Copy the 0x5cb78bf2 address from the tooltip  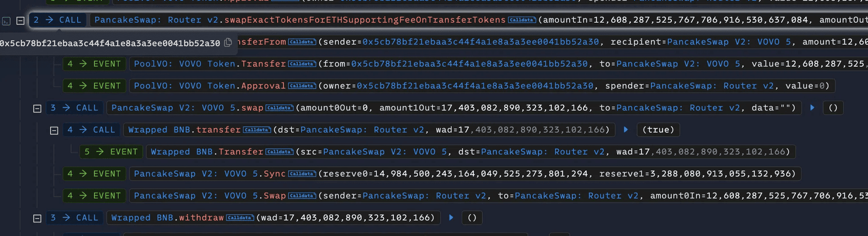point(228,43)
